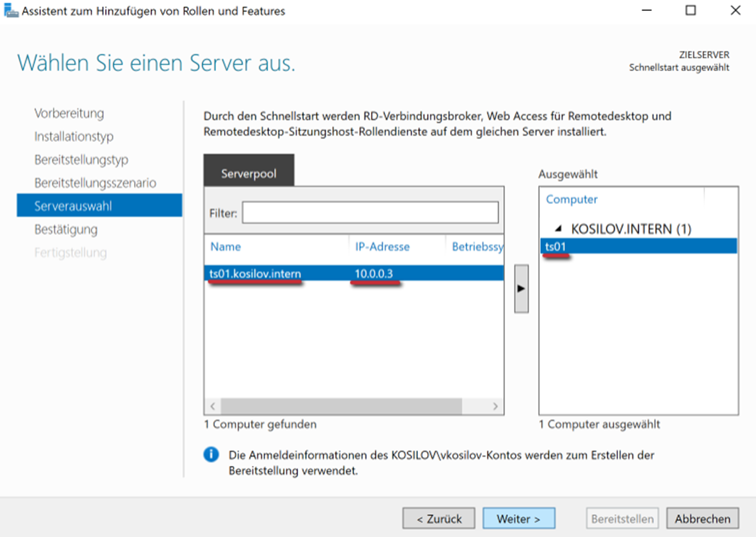Screen dimensions: 756x537
Task: Open the Serverpool tab
Action: 248,174
